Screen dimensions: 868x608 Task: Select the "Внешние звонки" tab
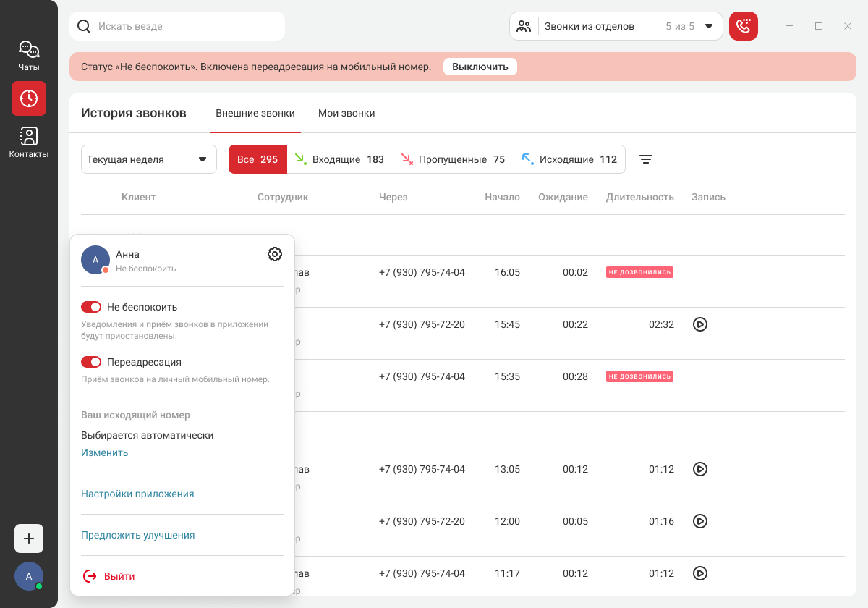[x=255, y=113]
